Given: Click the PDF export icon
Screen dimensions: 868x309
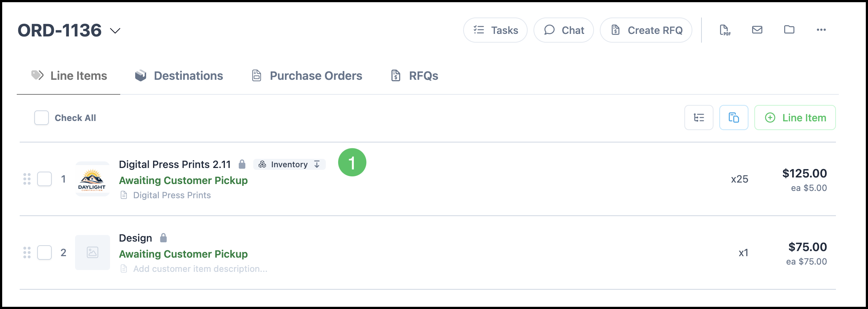Looking at the screenshot, I should click(725, 30).
